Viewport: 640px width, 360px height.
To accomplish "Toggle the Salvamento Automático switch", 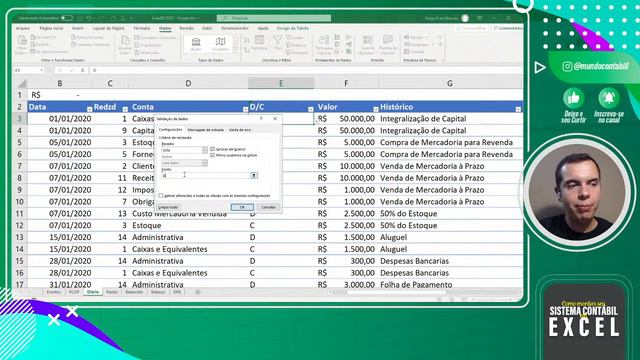I will 66,18.
